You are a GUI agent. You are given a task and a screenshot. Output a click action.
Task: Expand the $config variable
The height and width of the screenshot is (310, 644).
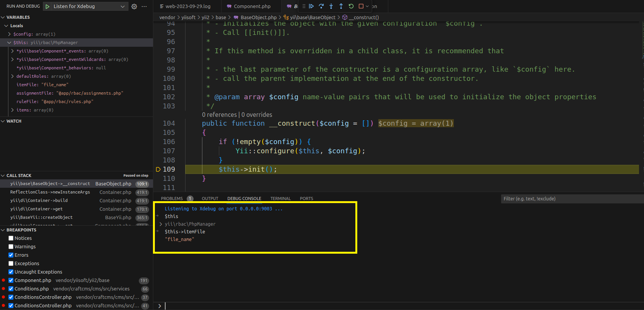(9, 34)
